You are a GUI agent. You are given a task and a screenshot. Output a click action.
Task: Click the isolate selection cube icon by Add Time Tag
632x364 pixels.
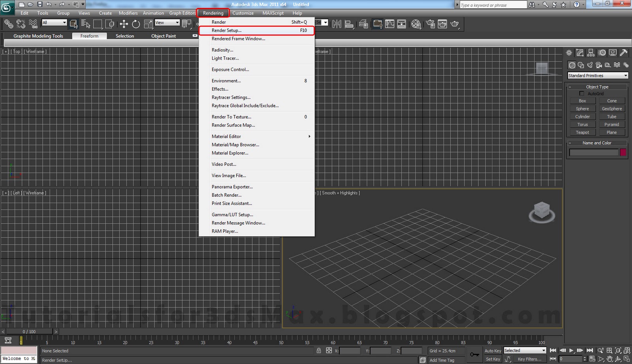pos(423,360)
